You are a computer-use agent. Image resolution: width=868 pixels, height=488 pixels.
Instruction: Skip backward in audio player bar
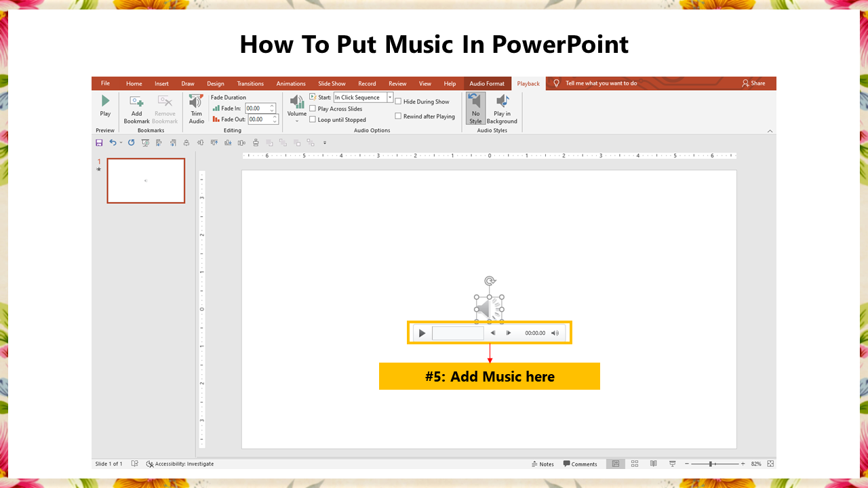coord(493,333)
